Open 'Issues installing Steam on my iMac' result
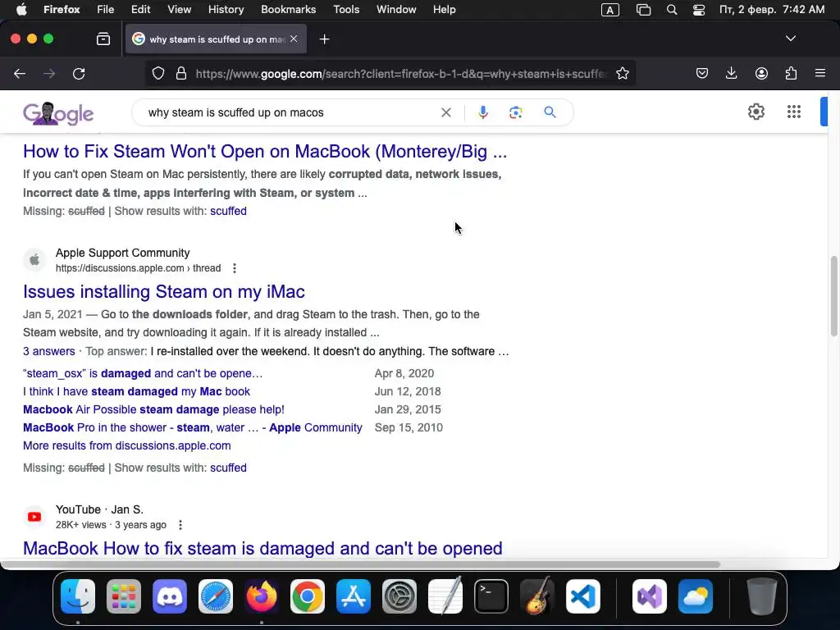 click(x=164, y=291)
